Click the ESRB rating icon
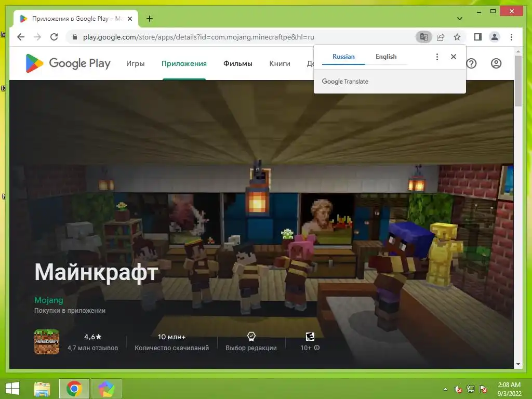The height and width of the screenshot is (399, 532). point(310,337)
